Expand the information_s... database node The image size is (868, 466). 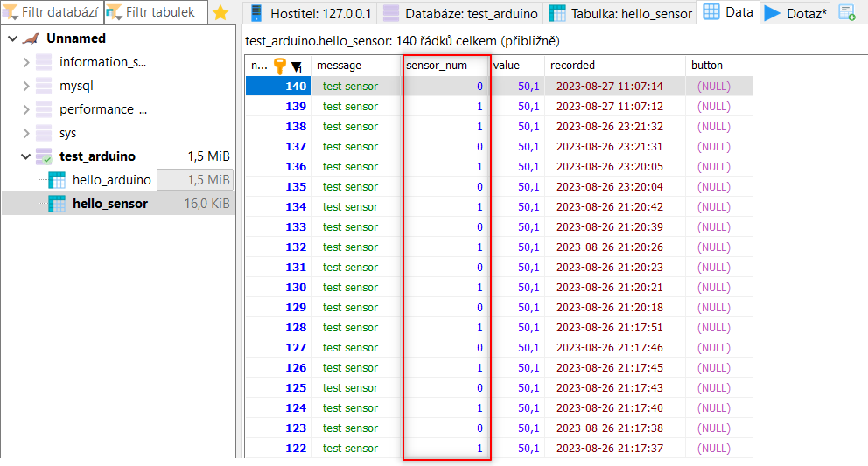pyautogui.click(x=25, y=62)
